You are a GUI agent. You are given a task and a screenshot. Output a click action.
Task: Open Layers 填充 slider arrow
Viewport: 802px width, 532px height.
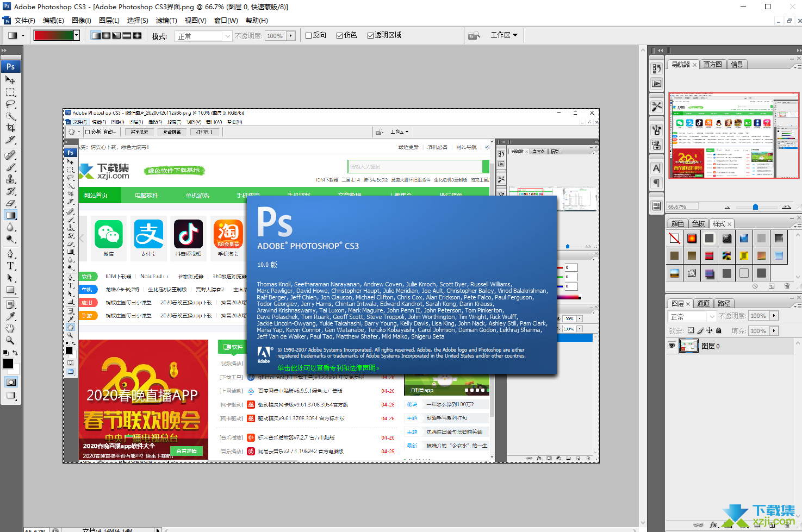[774, 330]
